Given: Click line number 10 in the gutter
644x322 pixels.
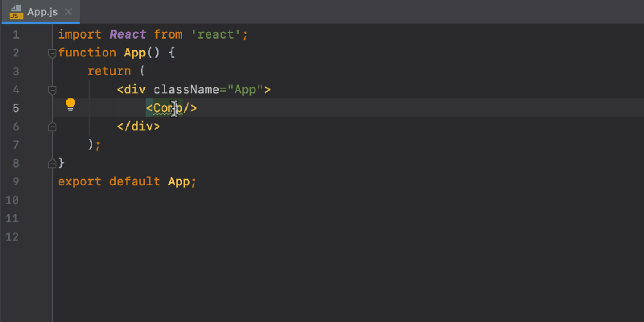Looking at the screenshot, I should click(x=12, y=200).
